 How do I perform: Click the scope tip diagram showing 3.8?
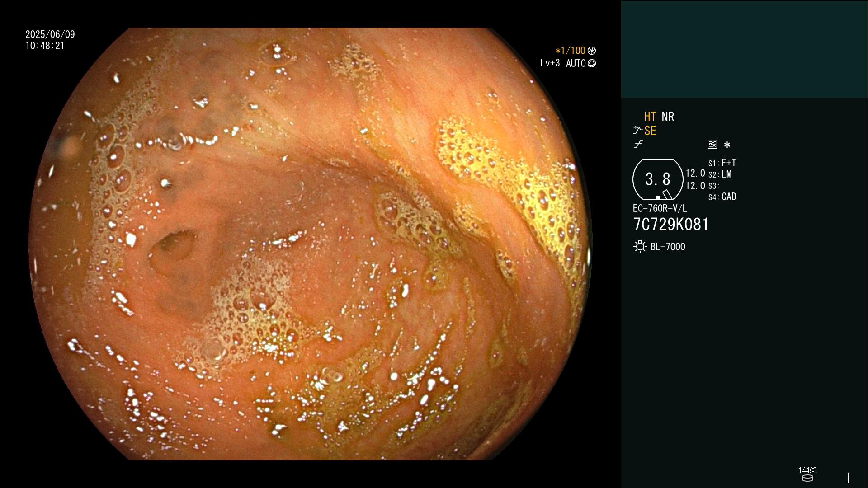[658, 179]
